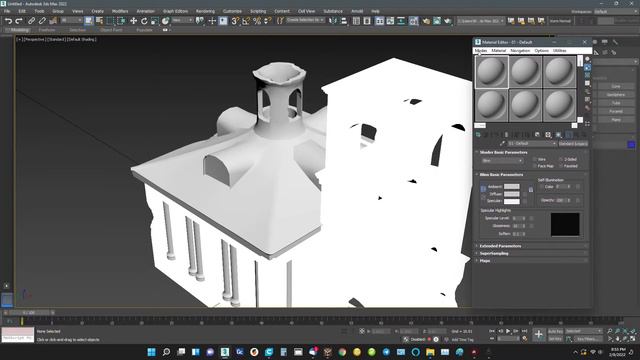Click Pick Material from Object eyedropper
This screenshot has height=360, width=640.
tap(502, 144)
